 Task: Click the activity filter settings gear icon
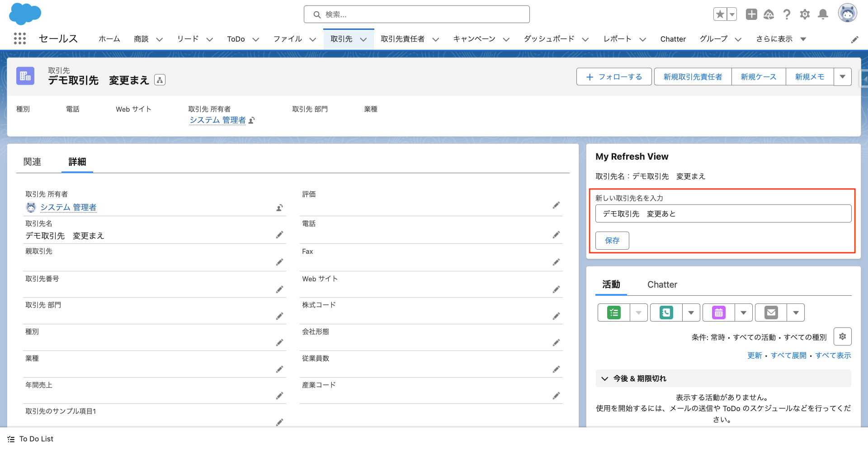[x=842, y=336]
